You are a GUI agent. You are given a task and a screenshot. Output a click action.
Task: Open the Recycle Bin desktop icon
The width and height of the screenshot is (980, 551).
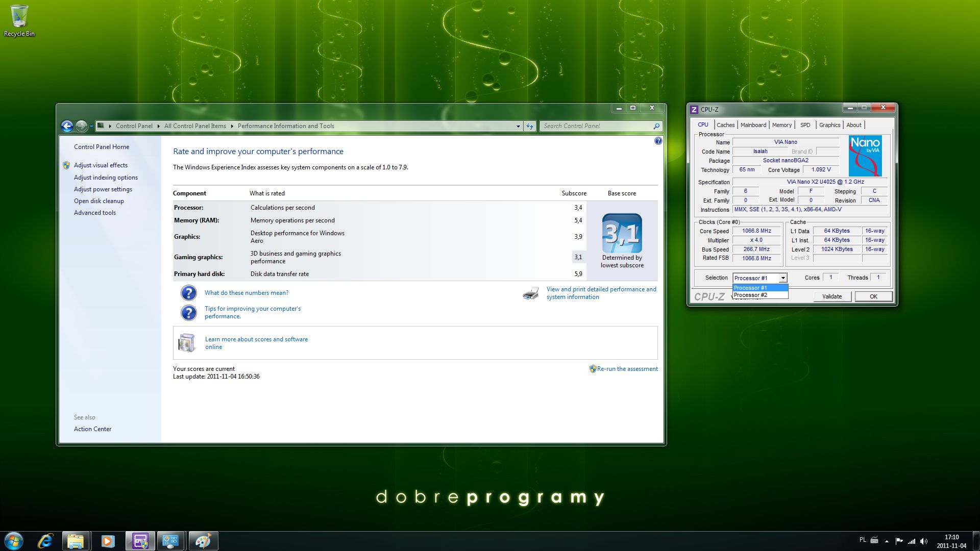point(19,20)
